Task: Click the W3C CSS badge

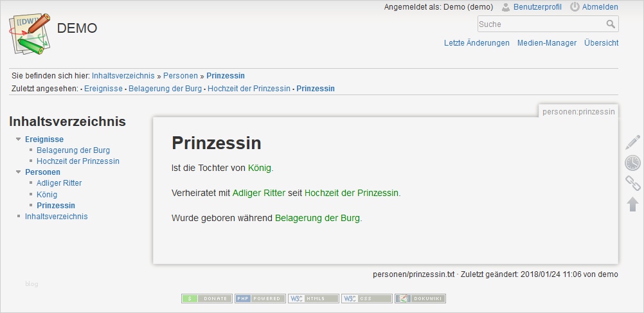Action: [x=367, y=299]
